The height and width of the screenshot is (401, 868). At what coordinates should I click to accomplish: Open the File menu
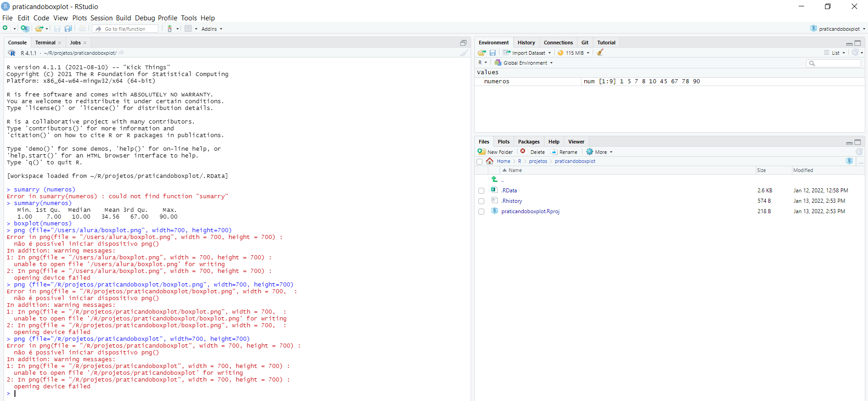[x=7, y=18]
